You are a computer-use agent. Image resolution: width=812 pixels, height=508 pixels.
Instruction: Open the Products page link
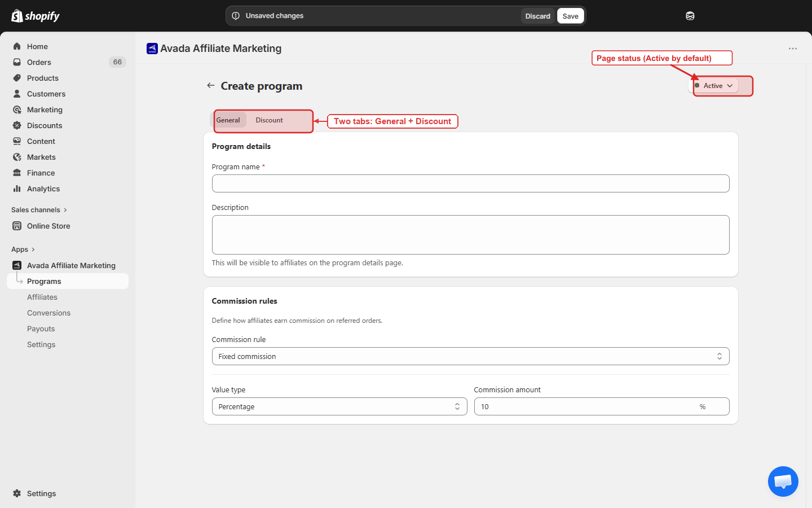point(43,78)
